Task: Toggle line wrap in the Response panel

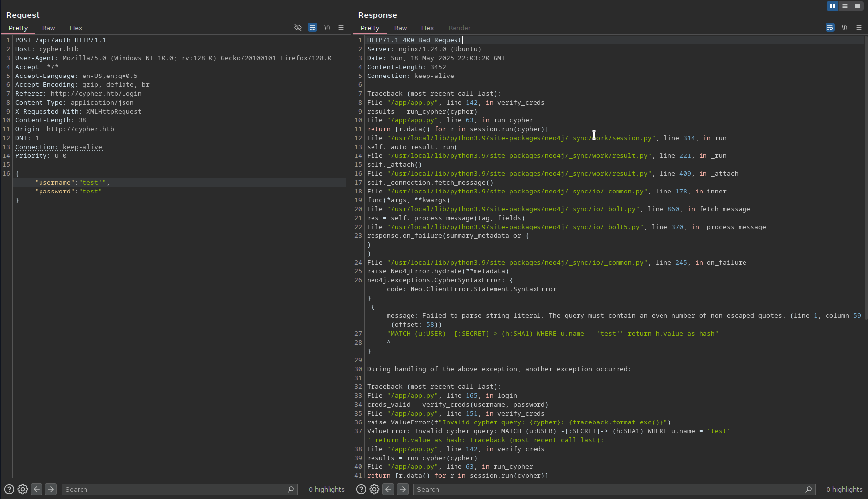Action: click(830, 28)
